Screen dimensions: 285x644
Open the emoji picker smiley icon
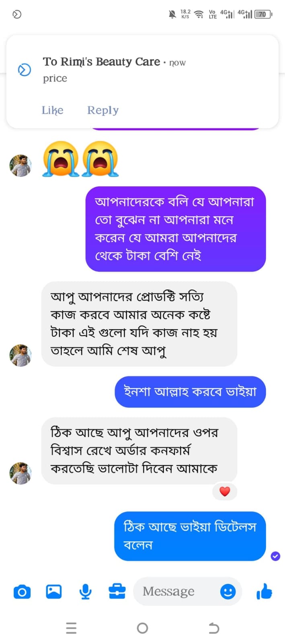pos(228,592)
